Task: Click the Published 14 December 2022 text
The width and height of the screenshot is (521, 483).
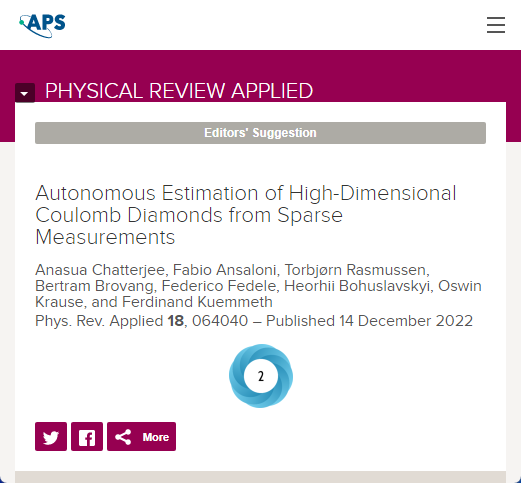Action: (x=369, y=321)
